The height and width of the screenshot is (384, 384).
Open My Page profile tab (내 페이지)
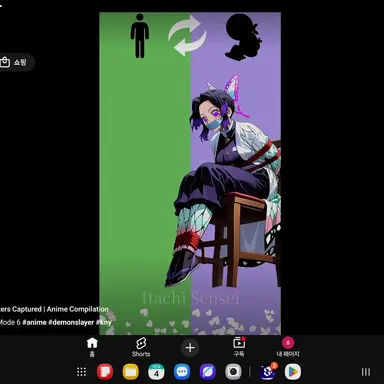(x=288, y=347)
